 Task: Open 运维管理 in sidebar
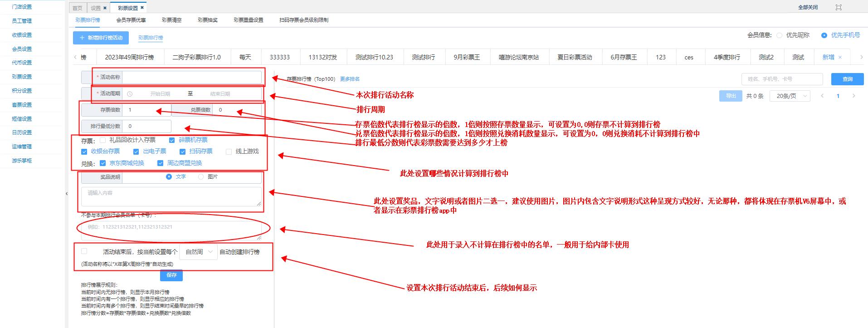(x=22, y=147)
